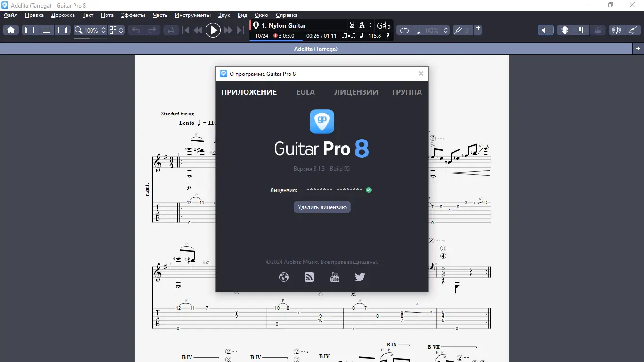Click the Удалить лицензию button

click(322, 207)
